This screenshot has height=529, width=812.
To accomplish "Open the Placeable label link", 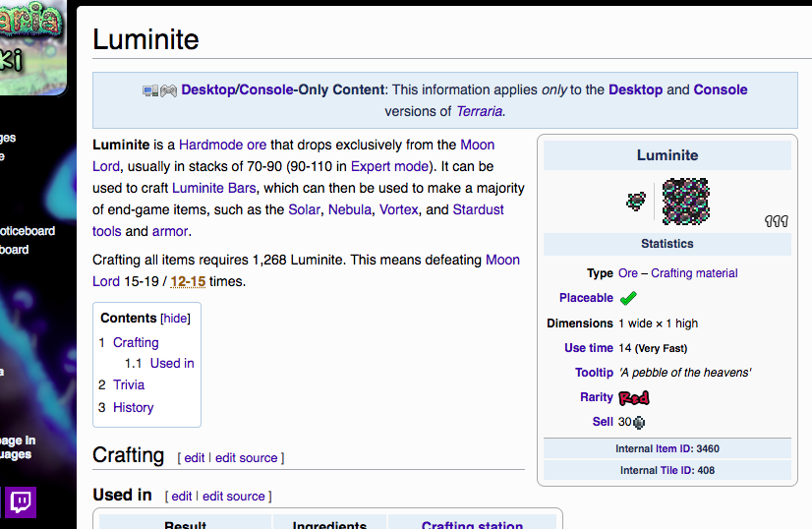I will (586, 298).
